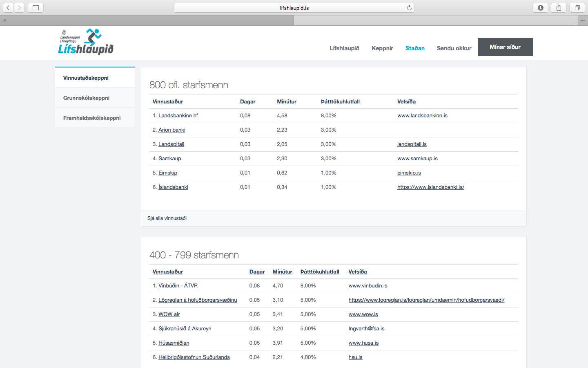Click the 800 ofl. starfsmenn heading
Image resolution: width=588 pixels, height=368 pixels.
coord(189,85)
